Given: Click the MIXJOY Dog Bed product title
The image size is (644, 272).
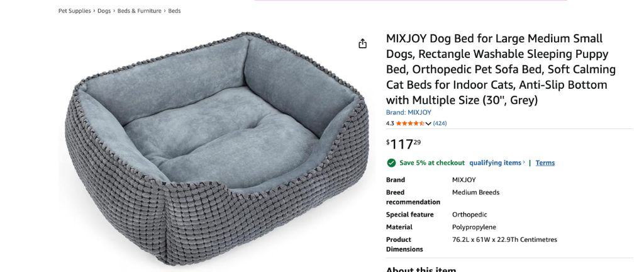Looking at the screenshot, I should (501, 69).
